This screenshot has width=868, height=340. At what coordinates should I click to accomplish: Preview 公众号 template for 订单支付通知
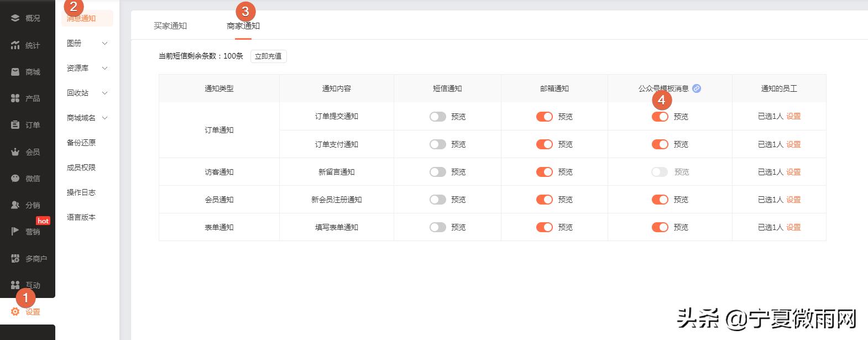tap(681, 144)
